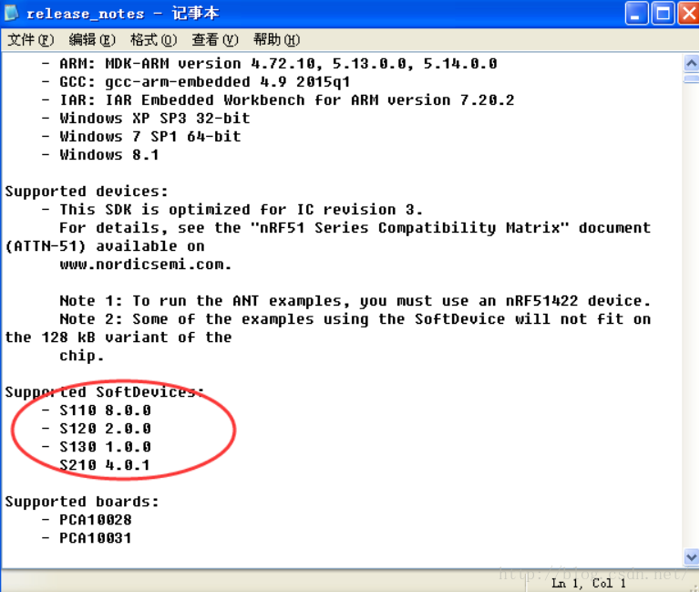Open the 格式(O) menu
The image size is (700, 592).
pos(153,40)
